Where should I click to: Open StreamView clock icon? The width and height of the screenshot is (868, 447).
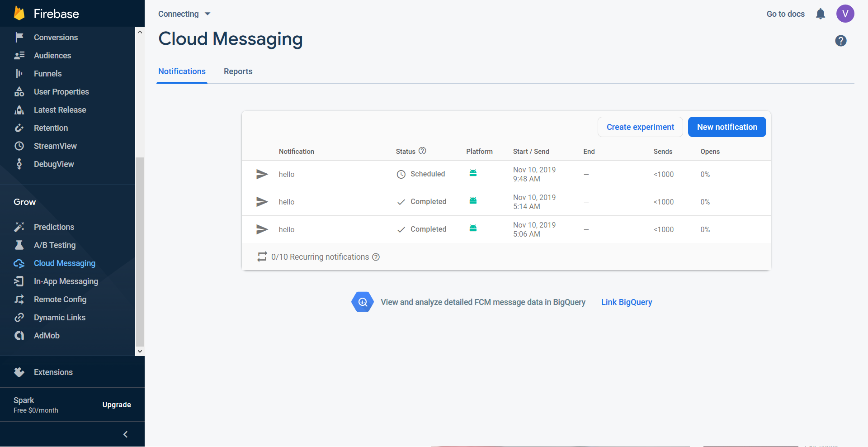pyautogui.click(x=19, y=146)
